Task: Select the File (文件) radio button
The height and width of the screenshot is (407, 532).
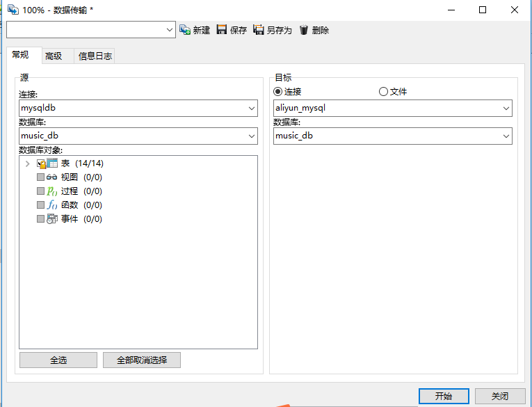Action: (x=383, y=92)
